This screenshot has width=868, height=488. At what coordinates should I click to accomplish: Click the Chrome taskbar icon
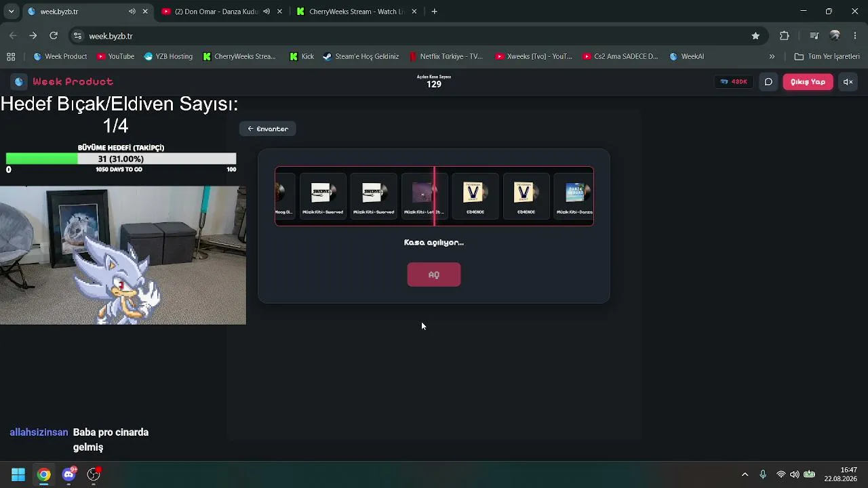point(43,474)
